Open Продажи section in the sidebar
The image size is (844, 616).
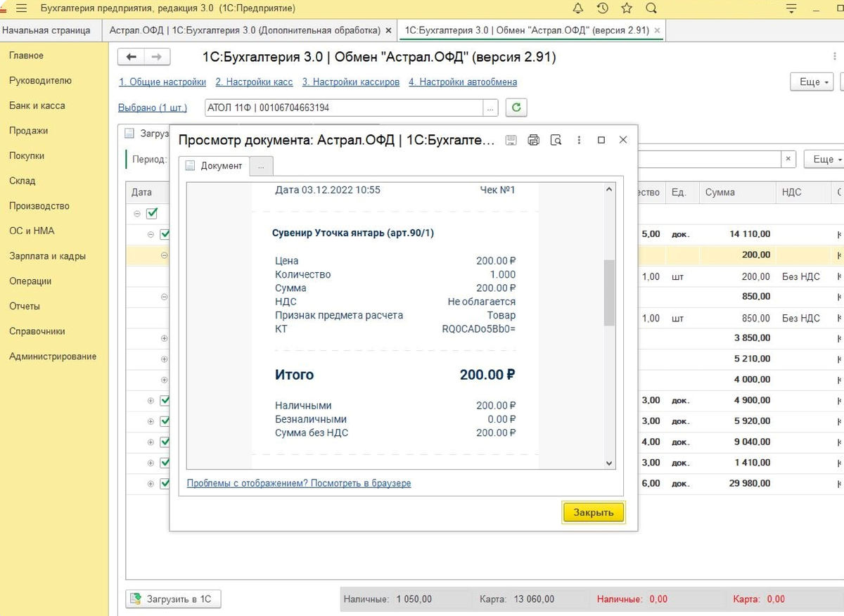click(28, 131)
